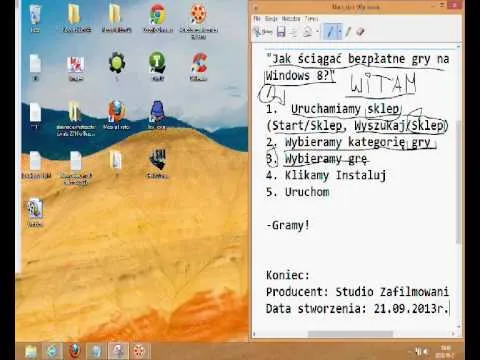
Task: Click the word "Koniec:" in the note
Action: click(x=288, y=275)
